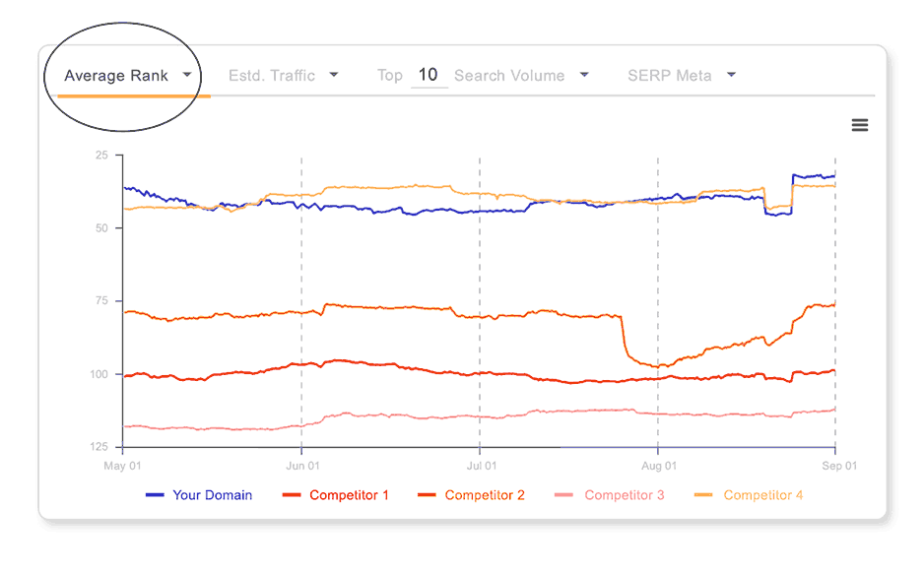924x572 pixels.
Task: Click the SERP Meta menu item
Action: tap(671, 75)
